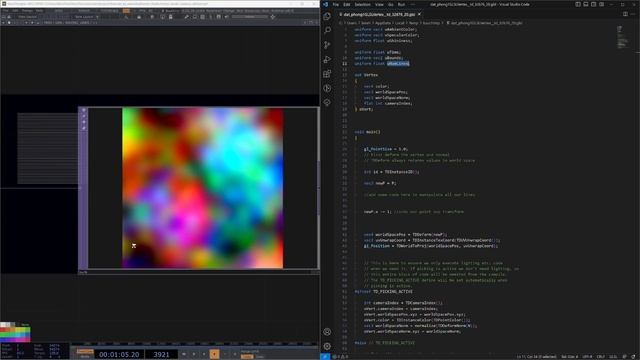Click the errors and warnings status indicator
Screen dimensions: 640x360
(340, 357)
